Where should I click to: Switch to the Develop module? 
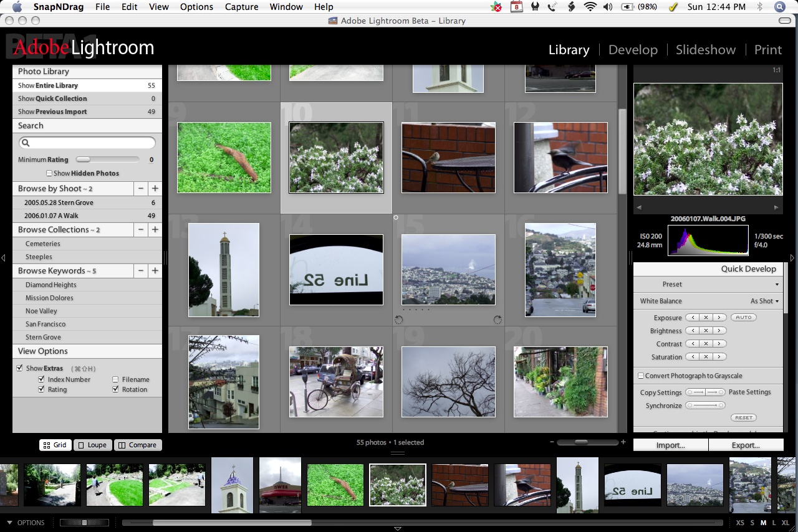pyautogui.click(x=632, y=50)
